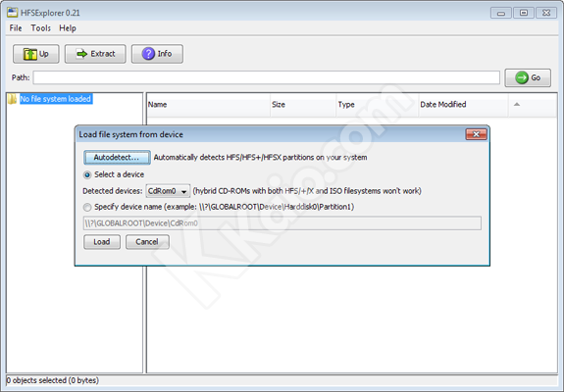The height and width of the screenshot is (392, 564).
Task: Choose the Specify device name radio button
Action: point(87,208)
